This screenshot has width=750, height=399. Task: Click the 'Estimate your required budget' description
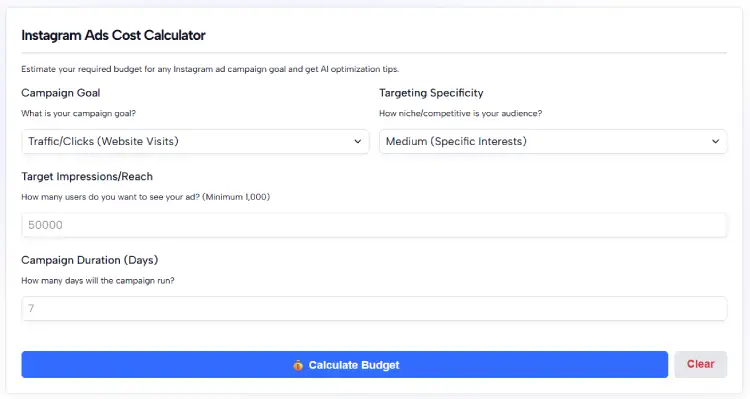210,69
